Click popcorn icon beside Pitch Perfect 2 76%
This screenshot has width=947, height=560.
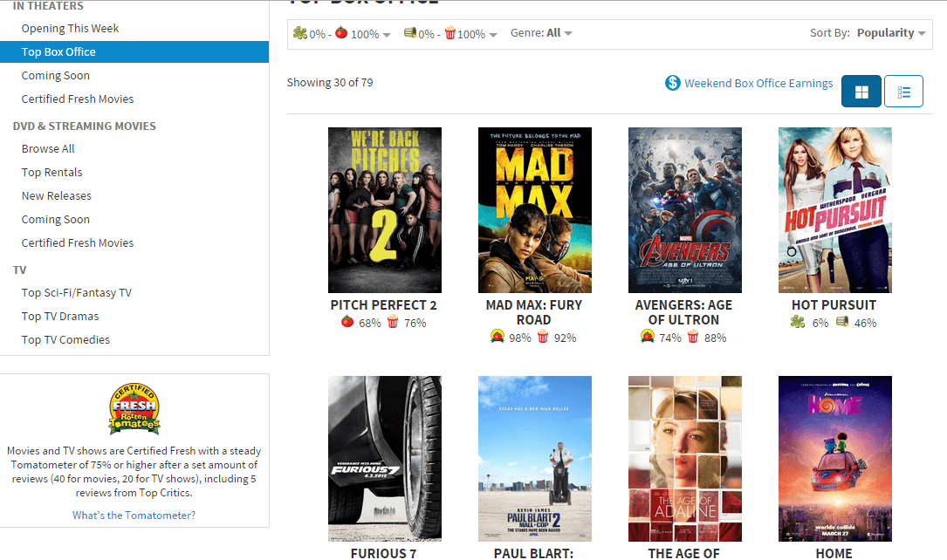pyautogui.click(x=393, y=322)
